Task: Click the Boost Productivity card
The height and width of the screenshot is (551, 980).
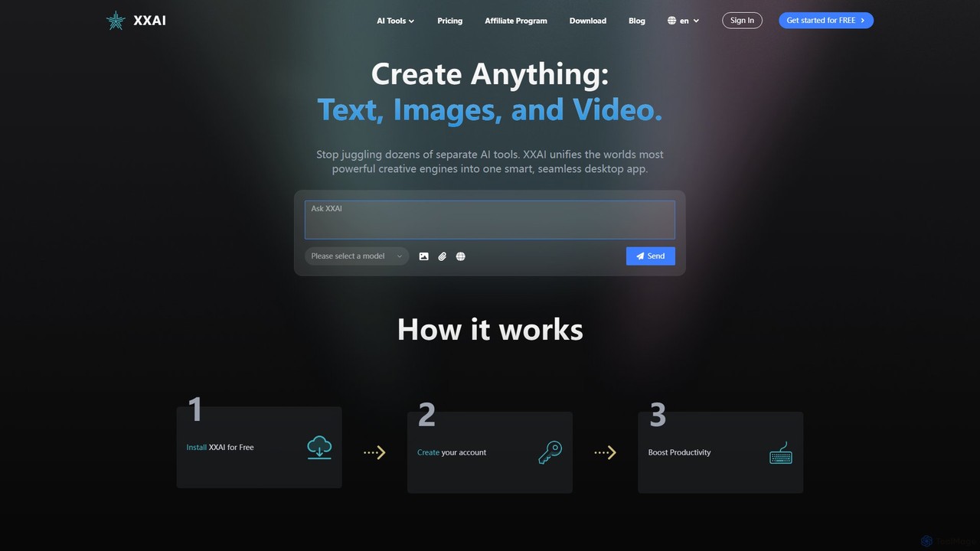Action: pos(720,452)
